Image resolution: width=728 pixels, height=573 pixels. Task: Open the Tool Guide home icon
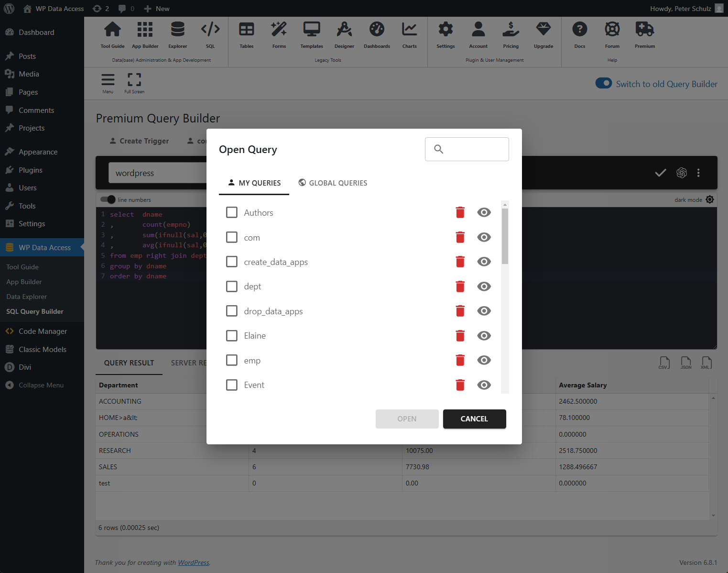click(112, 29)
